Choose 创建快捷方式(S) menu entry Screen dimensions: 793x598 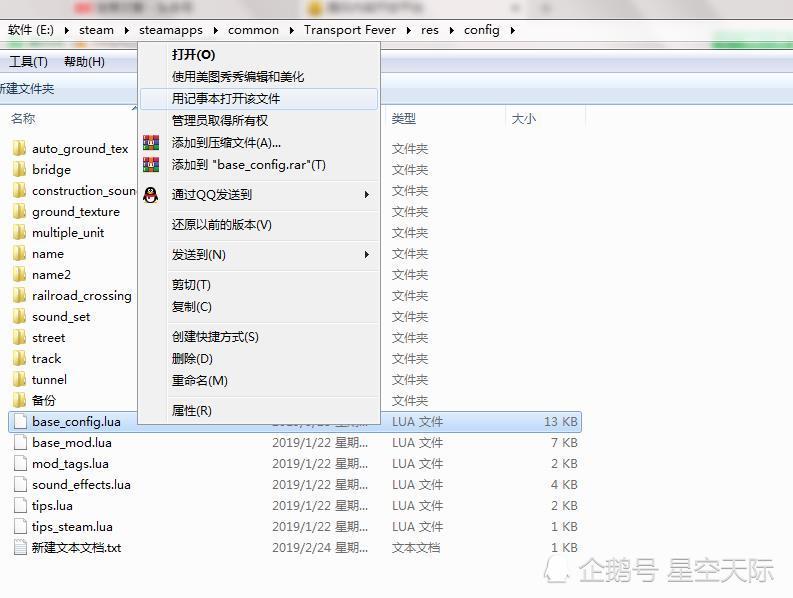[259, 336]
